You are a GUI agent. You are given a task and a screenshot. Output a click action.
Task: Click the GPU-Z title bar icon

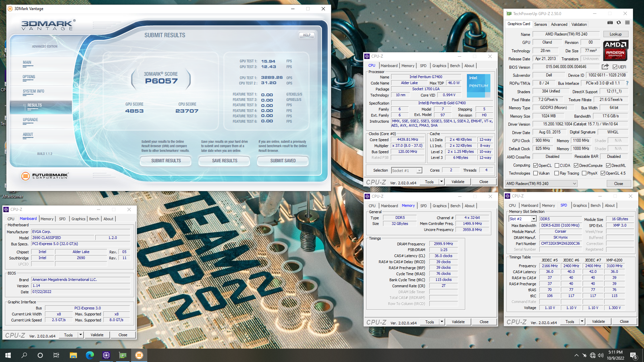pyautogui.click(x=509, y=14)
